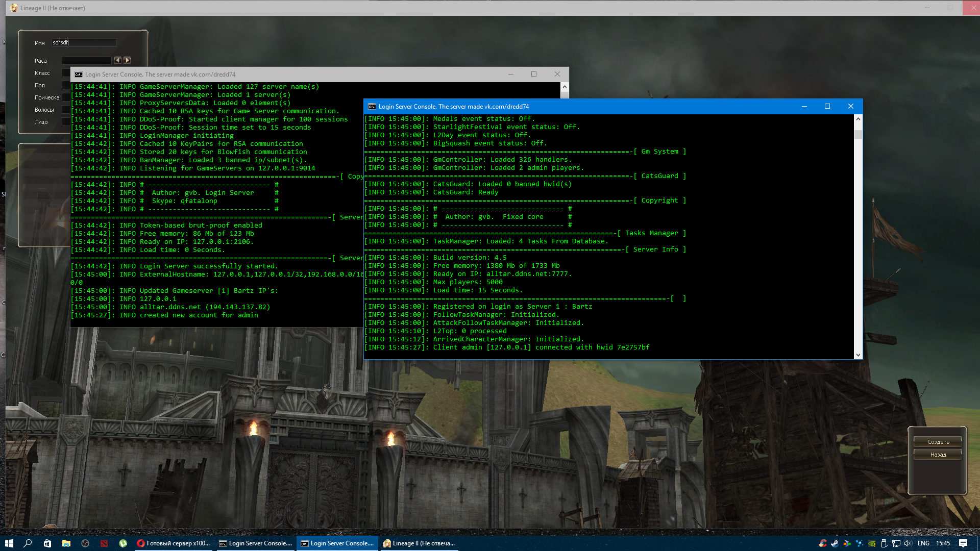Open File Explorer from taskbar
The image size is (980, 551).
coord(66,543)
